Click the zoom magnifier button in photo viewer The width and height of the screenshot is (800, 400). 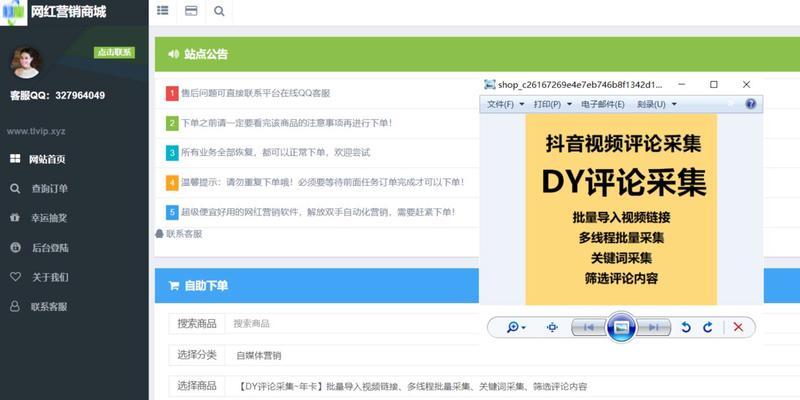tap(516, 327)
